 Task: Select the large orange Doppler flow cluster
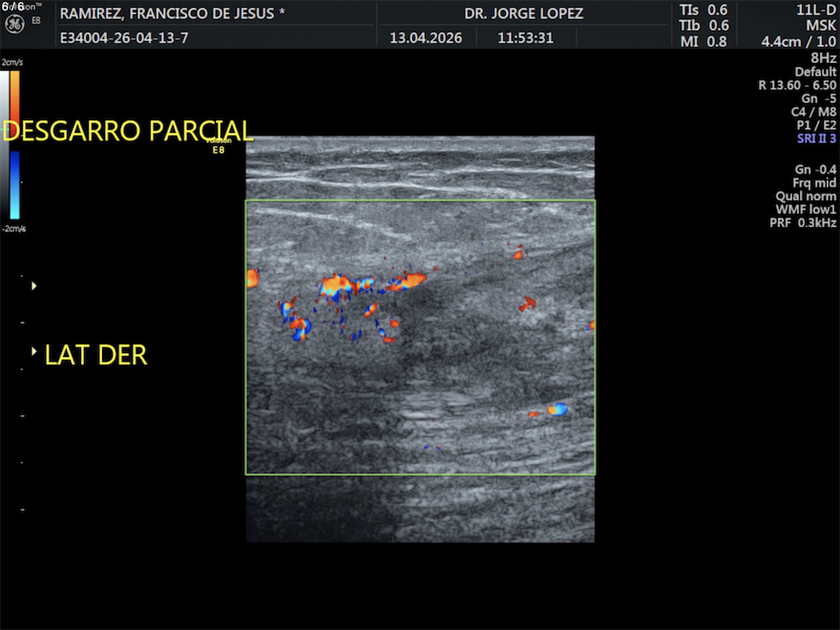click(x=336, y=286)
